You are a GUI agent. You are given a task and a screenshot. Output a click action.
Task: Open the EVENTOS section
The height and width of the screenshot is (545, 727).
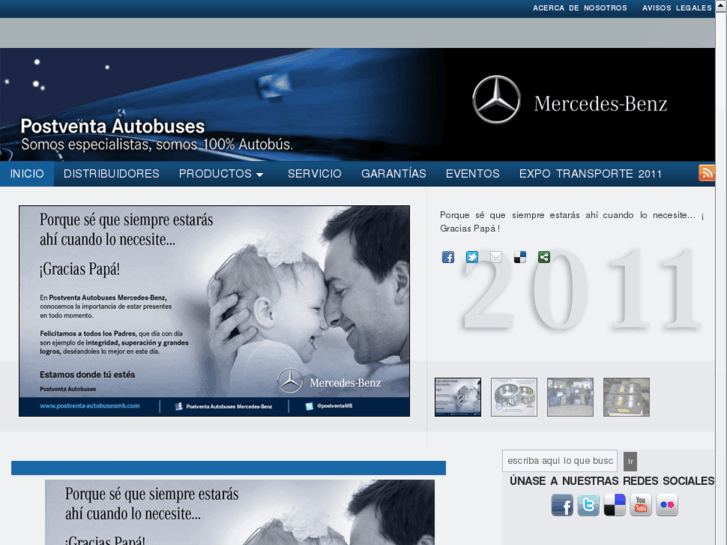pos(472,174)
